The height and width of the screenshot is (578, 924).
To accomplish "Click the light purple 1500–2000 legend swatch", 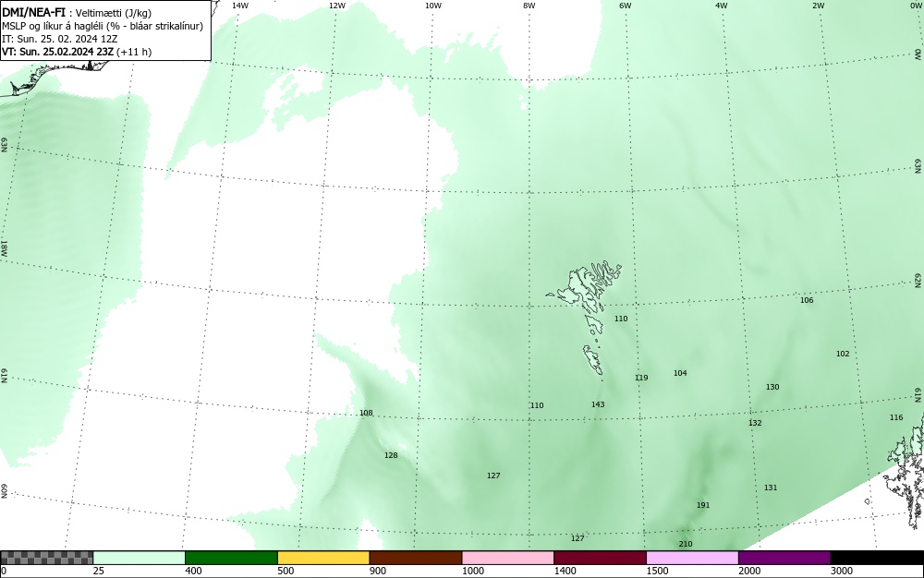I will point(692,558).
